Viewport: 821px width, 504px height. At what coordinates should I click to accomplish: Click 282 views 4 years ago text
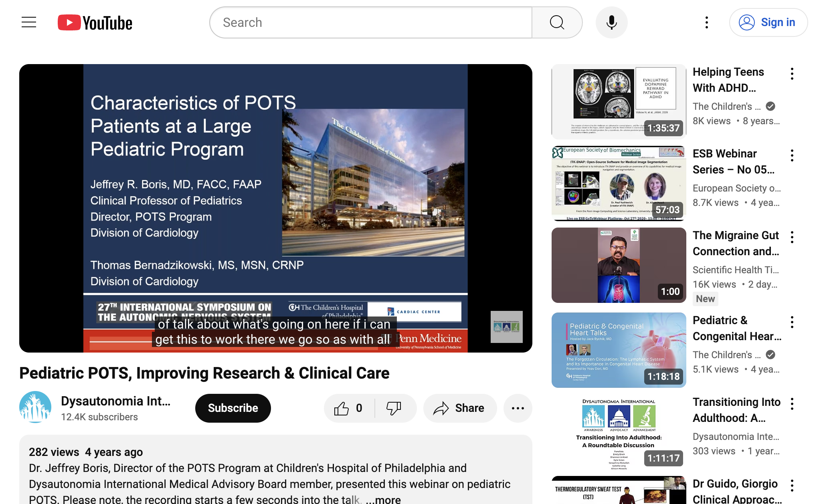tap(86, 452)
